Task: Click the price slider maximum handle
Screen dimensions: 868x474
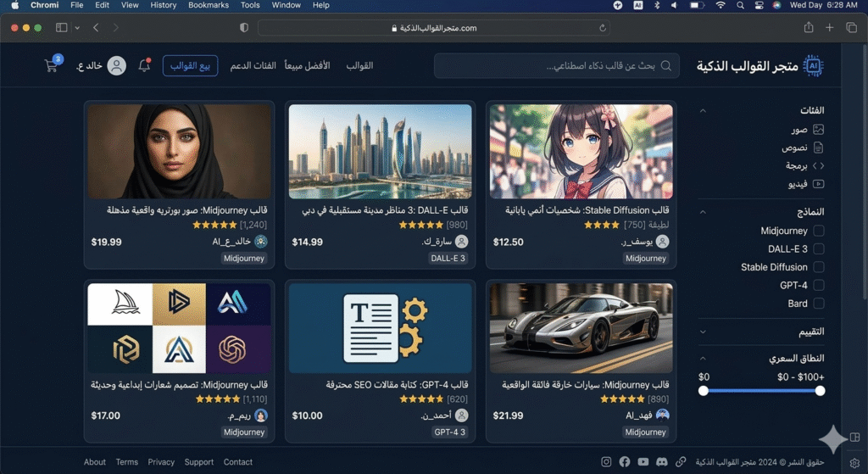Action: [x=820, y=391]
